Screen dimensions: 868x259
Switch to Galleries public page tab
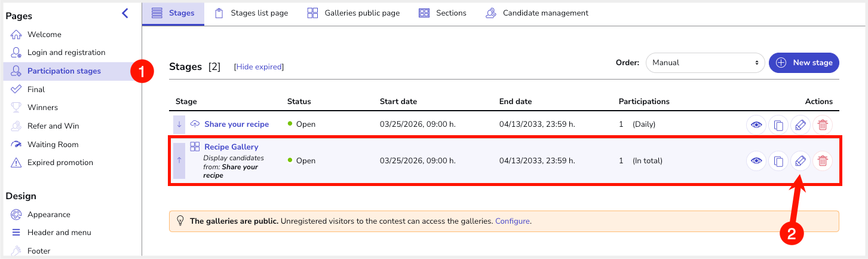[x=353, y=13]
